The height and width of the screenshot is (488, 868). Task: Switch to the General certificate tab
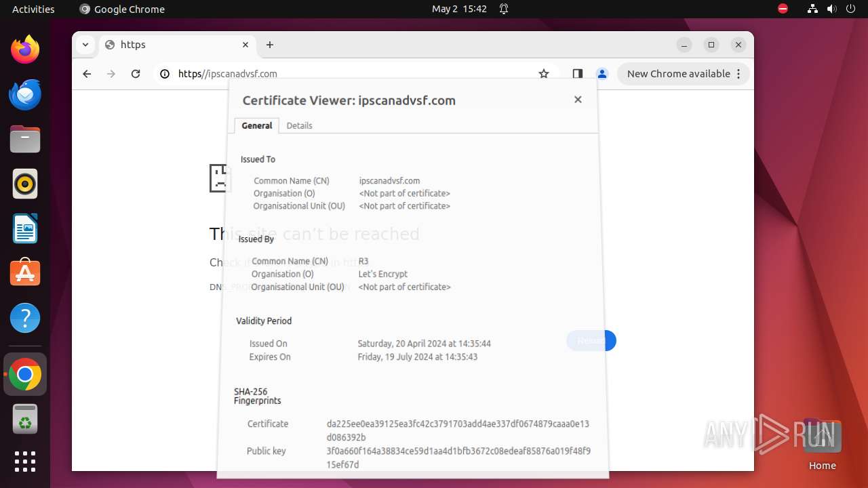click(x=257, y=125)
